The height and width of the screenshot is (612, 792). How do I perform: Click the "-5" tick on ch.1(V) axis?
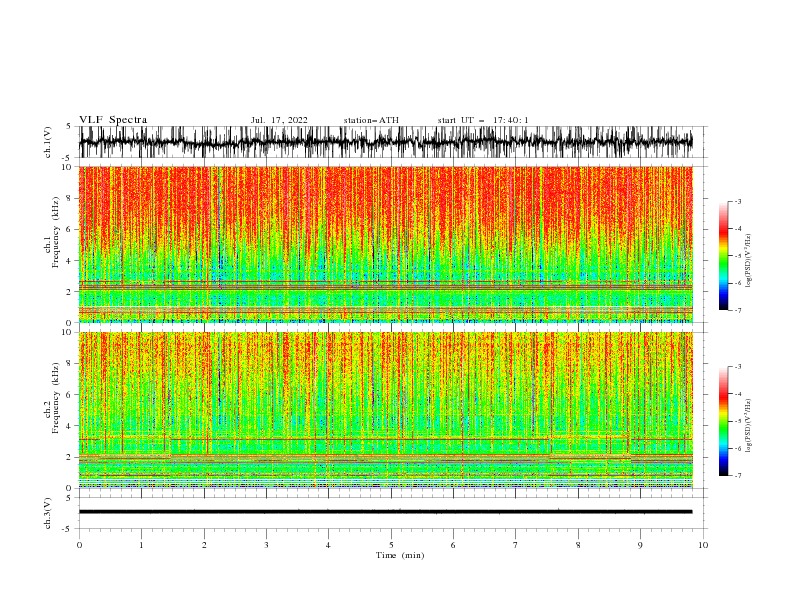tap(68, 158)
